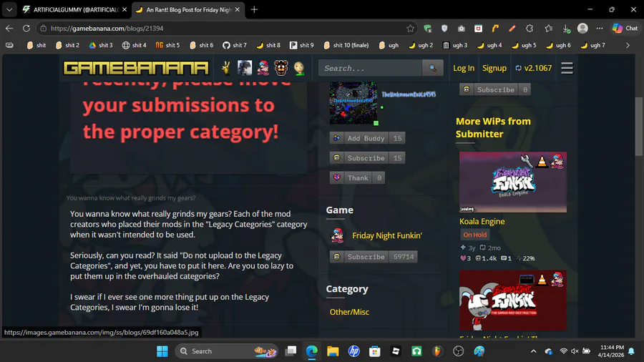The image size is (644, 362).
Task: Open the clock showing 11:44 PM
Action: (x=611, y=351)
